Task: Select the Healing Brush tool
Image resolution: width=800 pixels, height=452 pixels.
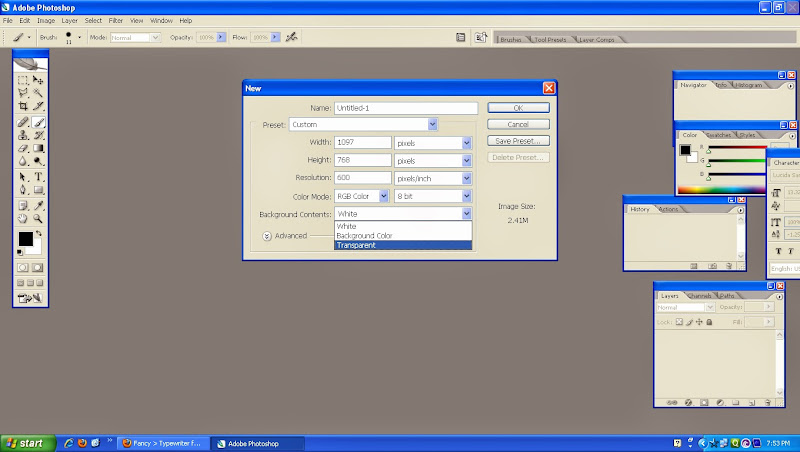Action: click(x=23, y=122)
